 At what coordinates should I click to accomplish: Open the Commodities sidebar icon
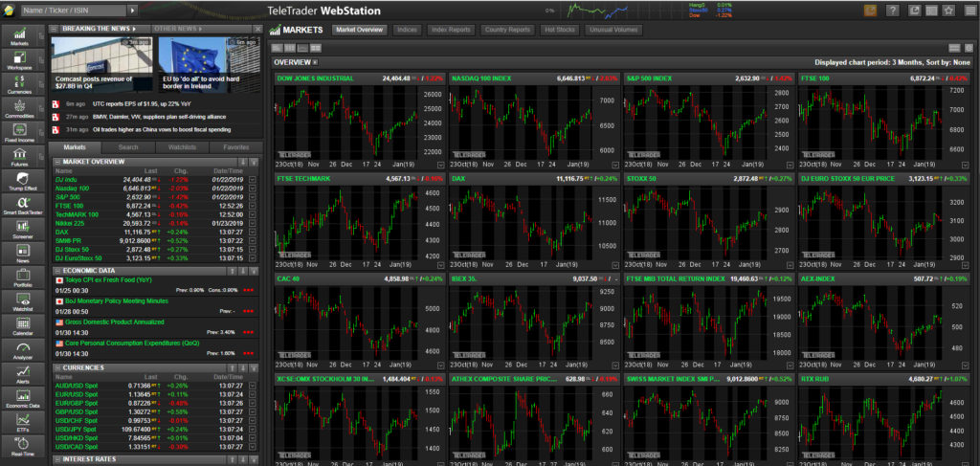(21, 108)
